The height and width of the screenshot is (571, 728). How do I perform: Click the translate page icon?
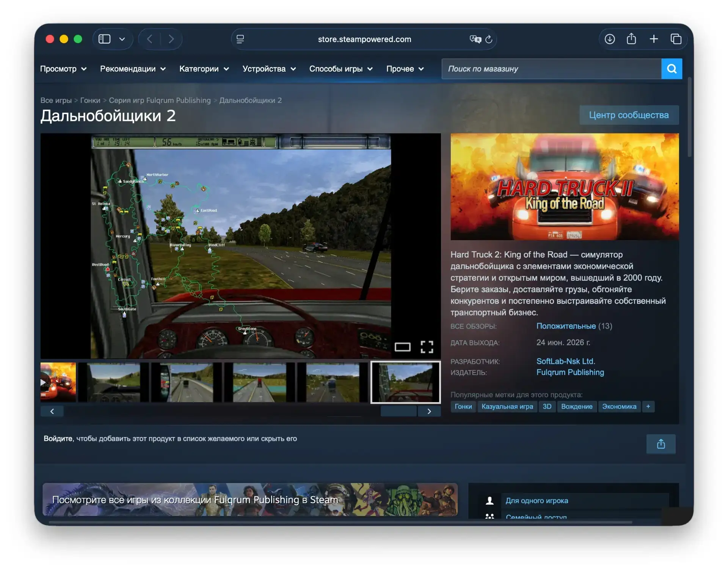pos(475,39)
